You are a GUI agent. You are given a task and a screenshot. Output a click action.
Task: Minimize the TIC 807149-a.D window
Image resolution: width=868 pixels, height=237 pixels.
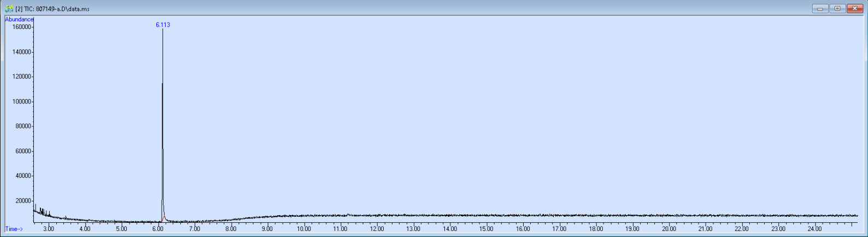pyautogui.click(x=820, y=8)
